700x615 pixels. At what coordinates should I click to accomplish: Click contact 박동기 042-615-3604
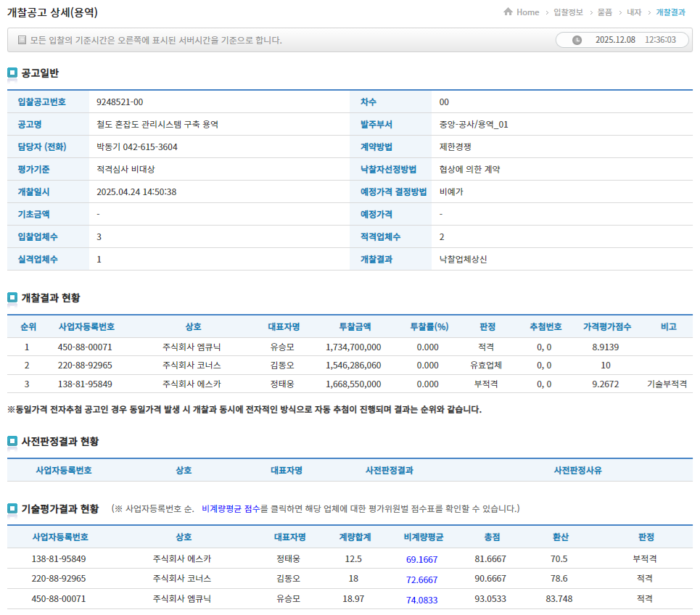(x=136, y=146)
